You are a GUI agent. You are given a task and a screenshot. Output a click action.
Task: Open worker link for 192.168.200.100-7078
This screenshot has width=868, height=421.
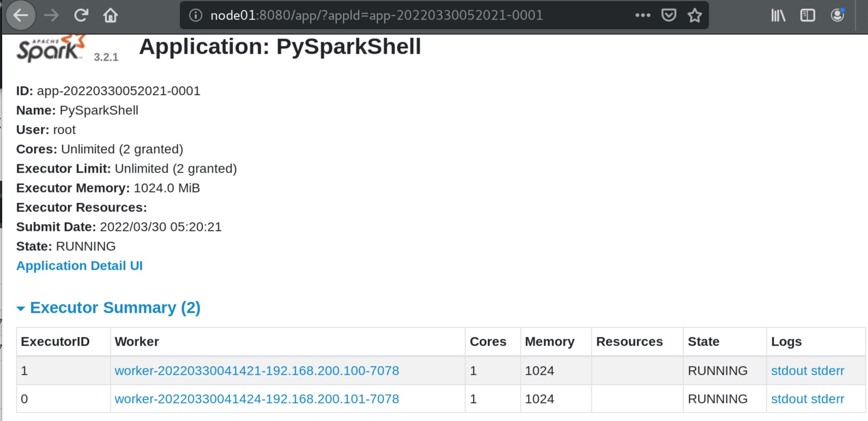(x=257, y=371)
